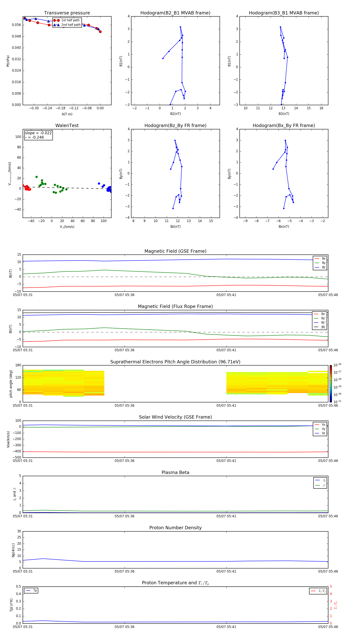Click the 'Plasma Beta' plot title
This screenshot has width=351, height=644.
pyautogui.click(x=175, y=472)
